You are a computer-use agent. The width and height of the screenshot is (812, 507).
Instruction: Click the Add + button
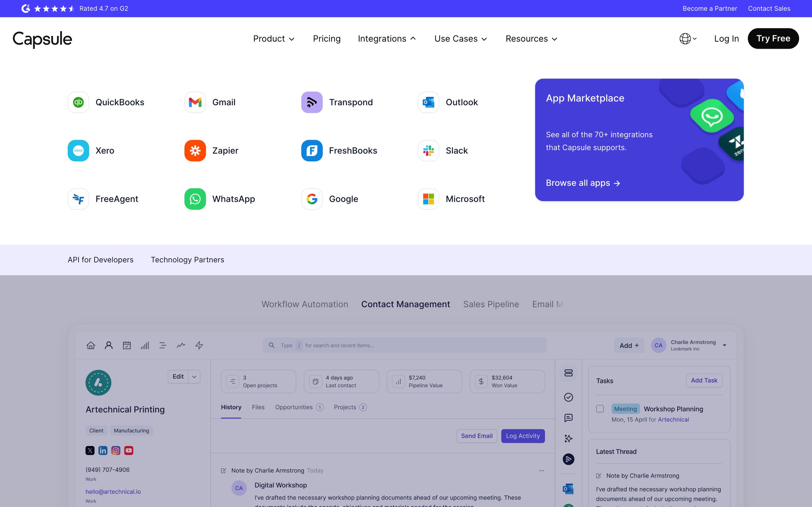point(629,345)
